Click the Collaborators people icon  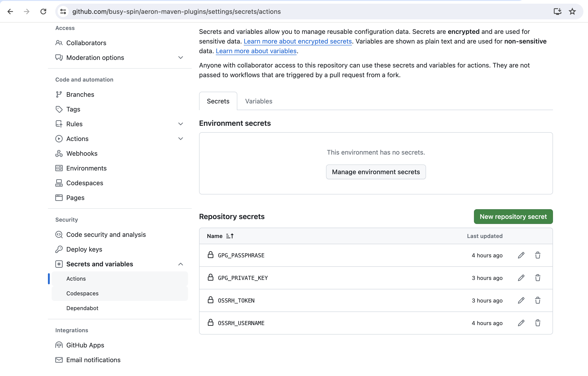(59, 43)
